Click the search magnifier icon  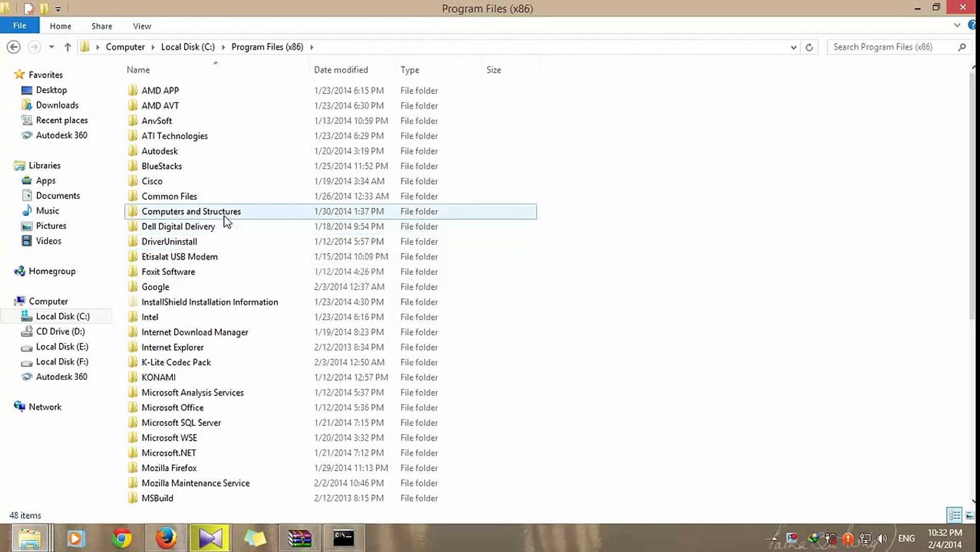point(961,47)
